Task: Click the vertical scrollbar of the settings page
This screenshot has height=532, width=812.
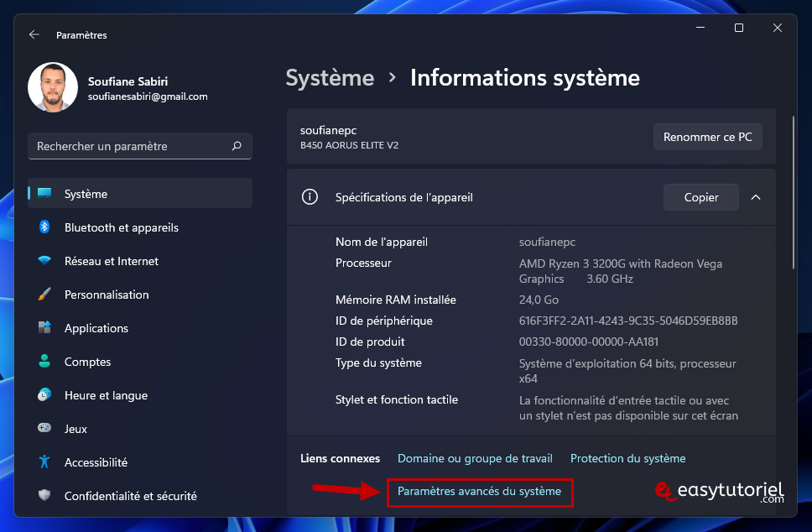Action: click(793, 193)
